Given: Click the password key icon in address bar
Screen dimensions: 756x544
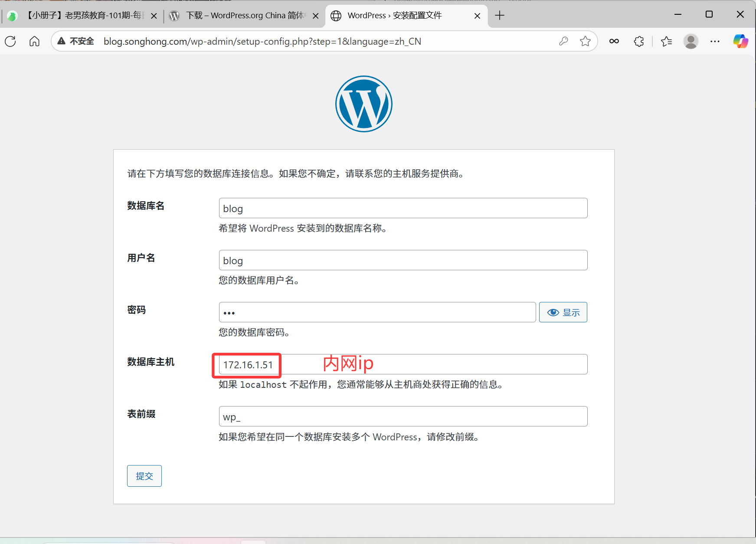Looking at the screenshot, I should click(x=563, y=41).
